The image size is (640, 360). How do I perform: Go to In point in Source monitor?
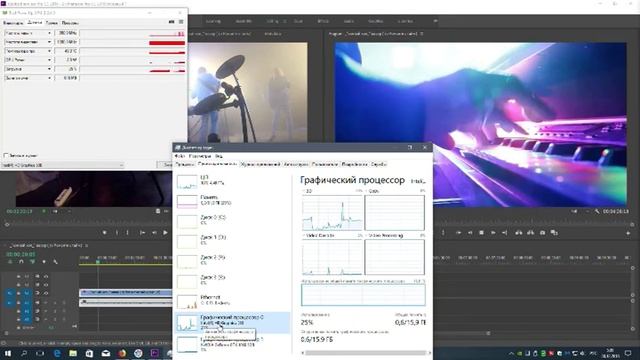[x=142, y=233]
